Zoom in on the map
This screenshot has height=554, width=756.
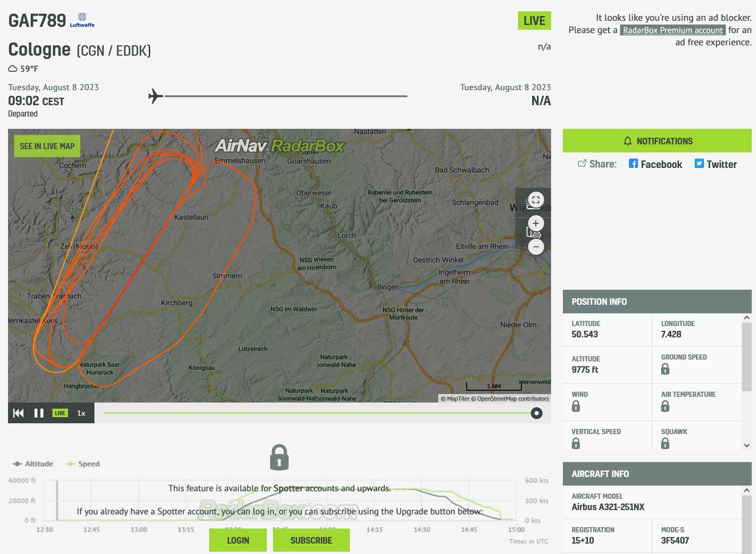(535, 223)
